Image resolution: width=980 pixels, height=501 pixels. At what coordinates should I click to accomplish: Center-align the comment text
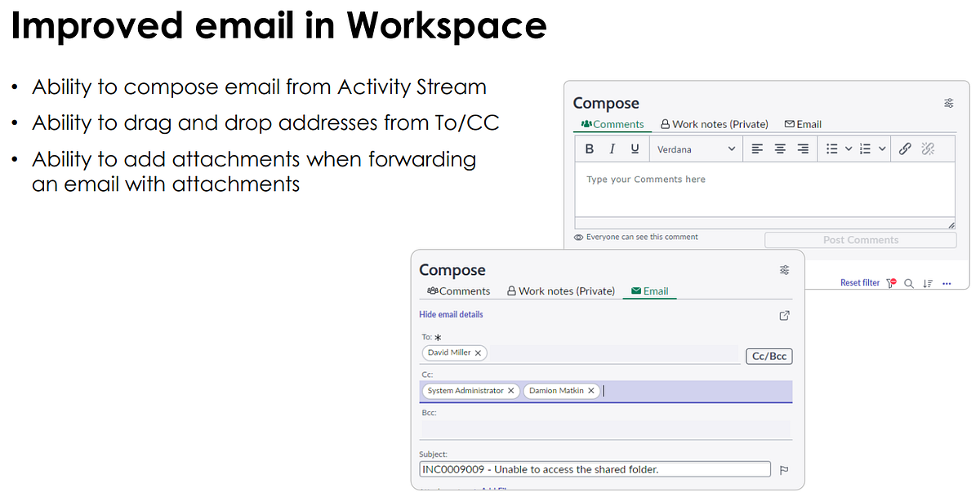pyautogui.click(x=780, y=149)
